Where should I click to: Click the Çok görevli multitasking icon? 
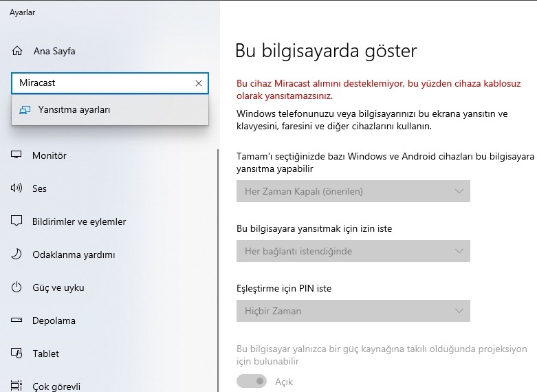tap(16, 386)
